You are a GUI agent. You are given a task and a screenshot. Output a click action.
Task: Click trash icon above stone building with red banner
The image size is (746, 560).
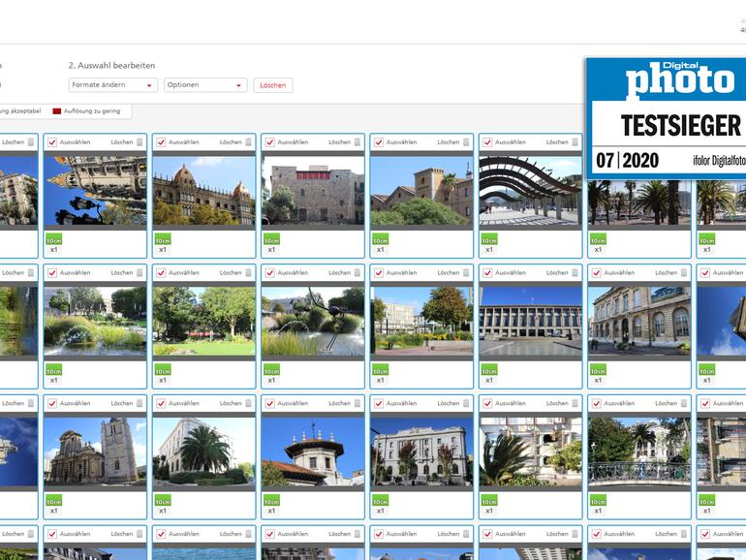click(x=357, y=142)
